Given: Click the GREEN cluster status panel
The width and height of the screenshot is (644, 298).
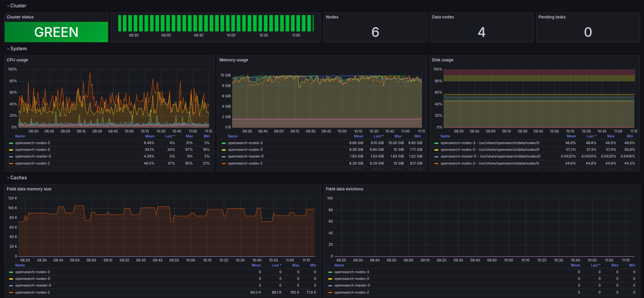Looking at the screenshot, I should (56, 32).
